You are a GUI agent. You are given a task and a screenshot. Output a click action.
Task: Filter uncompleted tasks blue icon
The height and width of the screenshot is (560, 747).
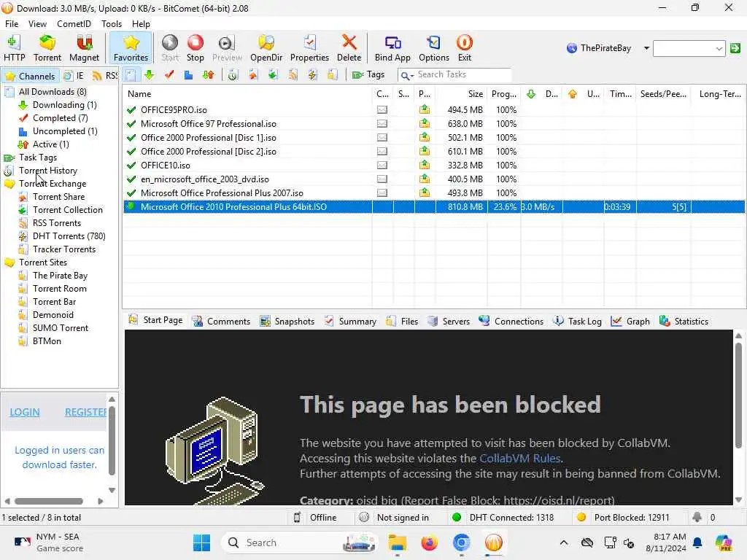click(x=189, y=75)
